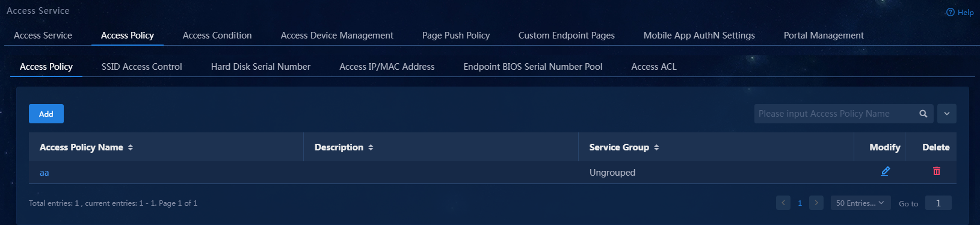Sort by Access Policy Name arrows

131,147
